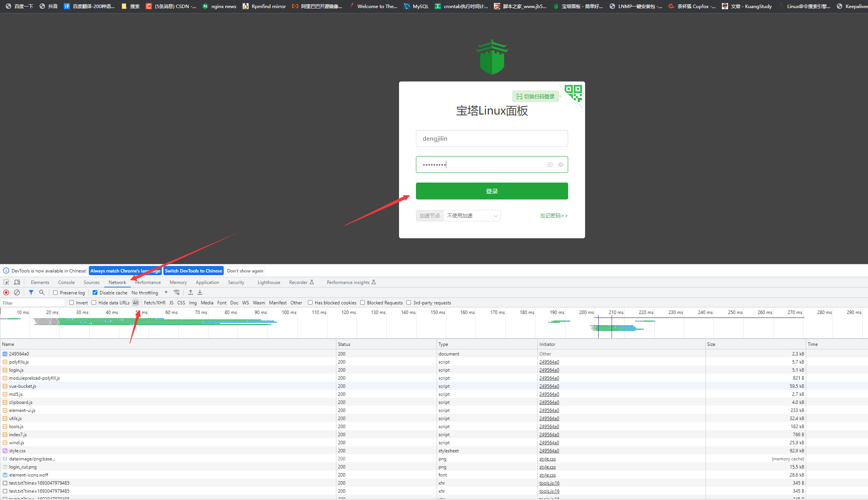The height and width of the screenshot is (500, 868).
Task: Click the script icon beside vue-bucket.js
Action: (5, 386)
